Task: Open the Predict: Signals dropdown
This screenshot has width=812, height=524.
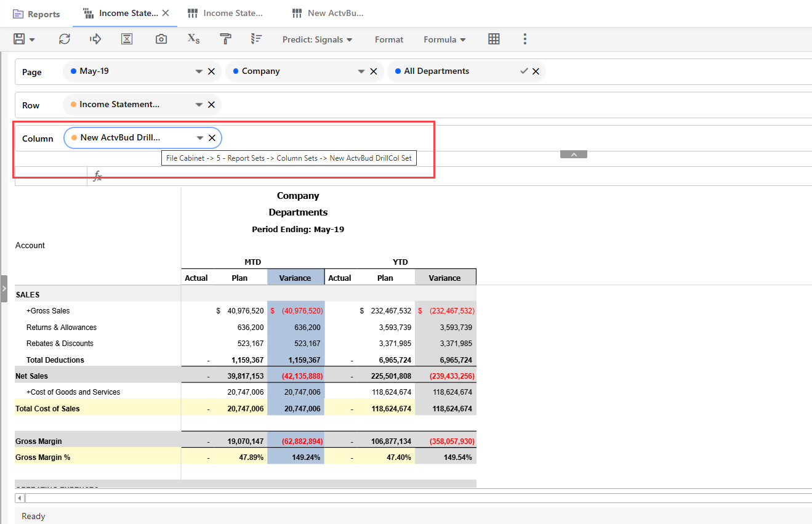Action: pos(318,39)
